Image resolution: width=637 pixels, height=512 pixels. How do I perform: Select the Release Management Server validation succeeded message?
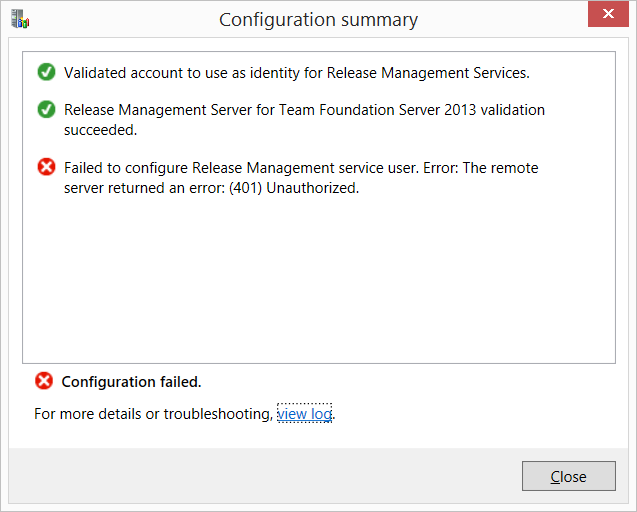point(304,120)
